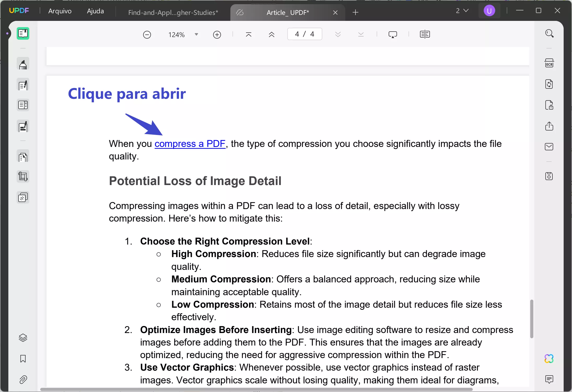Launch the UPDF AI assistant

(549, 359)
